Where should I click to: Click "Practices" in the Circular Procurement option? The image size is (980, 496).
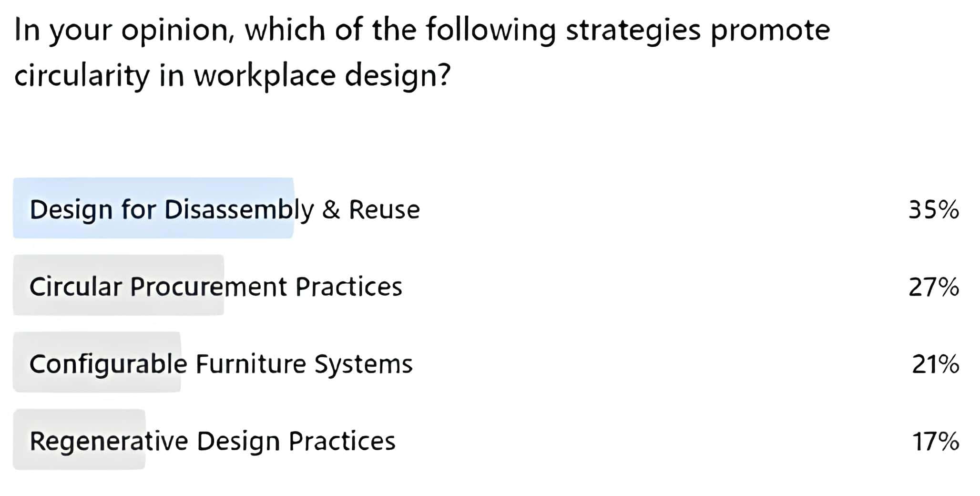(x=348, y=287)
